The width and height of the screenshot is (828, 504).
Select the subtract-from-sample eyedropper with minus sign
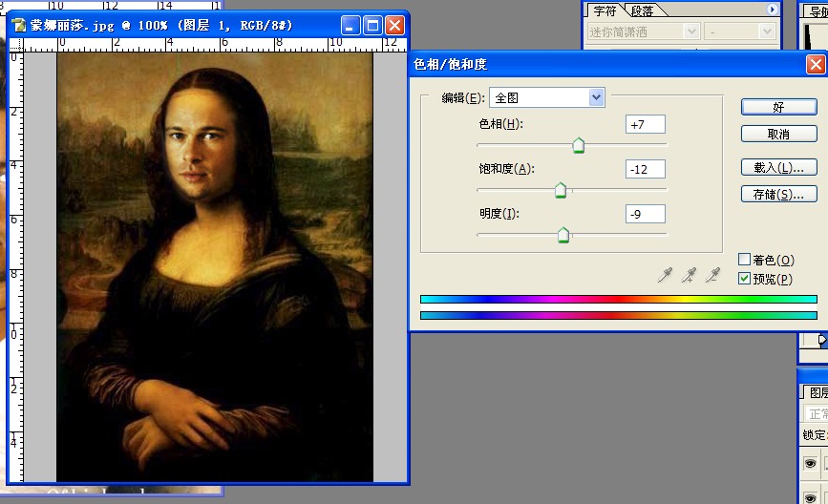712,275
